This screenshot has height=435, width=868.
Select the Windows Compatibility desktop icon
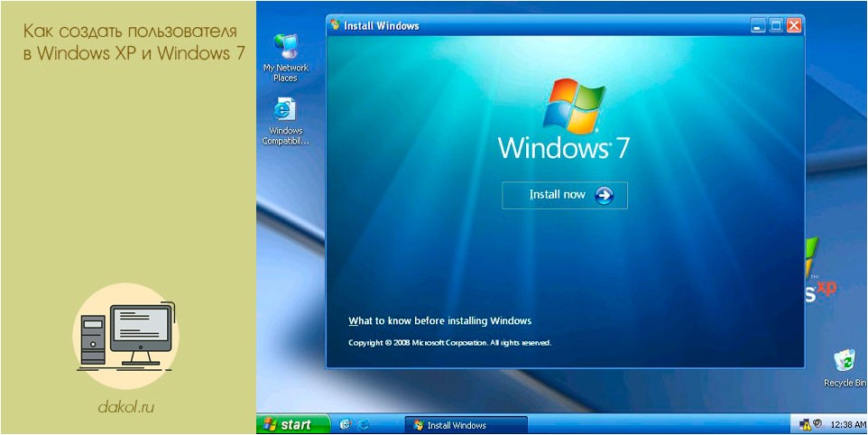pyautogui.click(x=286, y=121)
